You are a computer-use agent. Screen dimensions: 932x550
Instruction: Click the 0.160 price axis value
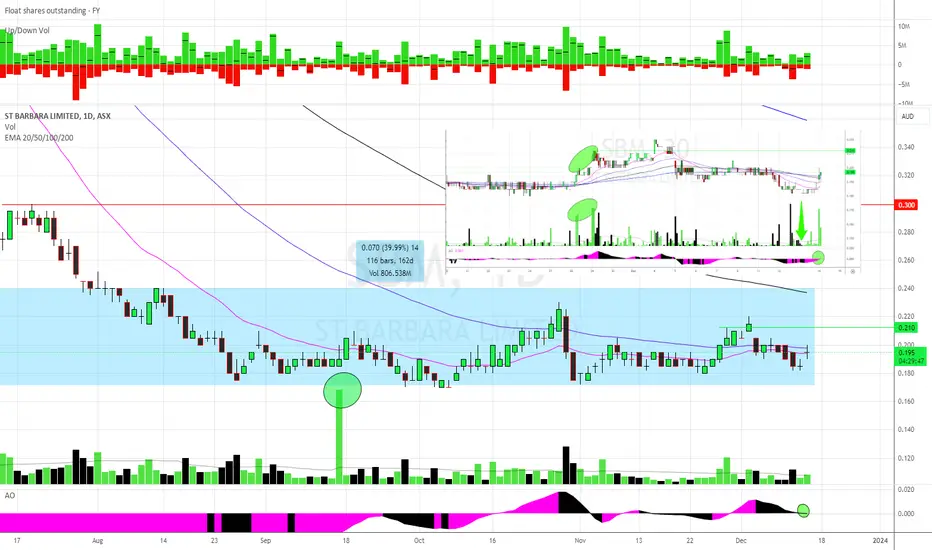tap(906, 401)
